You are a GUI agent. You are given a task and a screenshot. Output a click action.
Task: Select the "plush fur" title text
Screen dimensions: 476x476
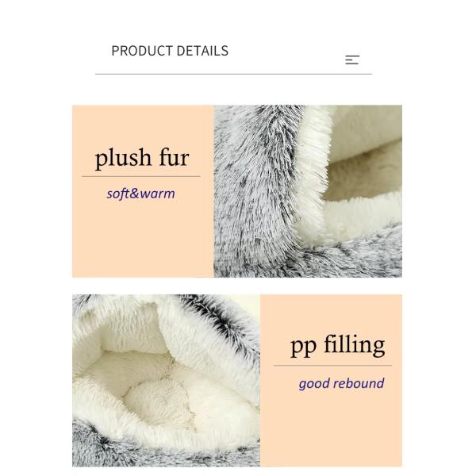142,159
